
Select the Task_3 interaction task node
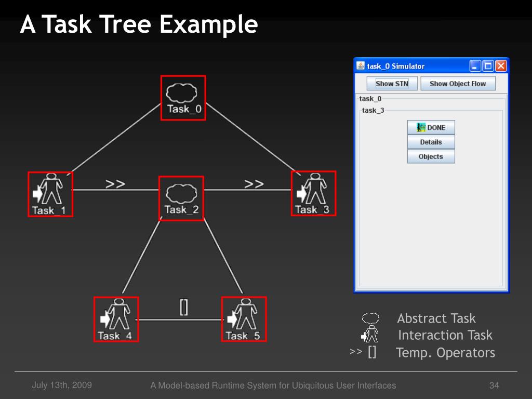[x=313, y=193]
